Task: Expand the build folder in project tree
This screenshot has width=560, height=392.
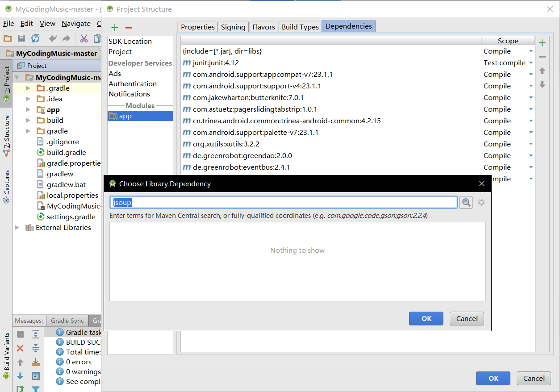Action: click(x=28, y=120)
